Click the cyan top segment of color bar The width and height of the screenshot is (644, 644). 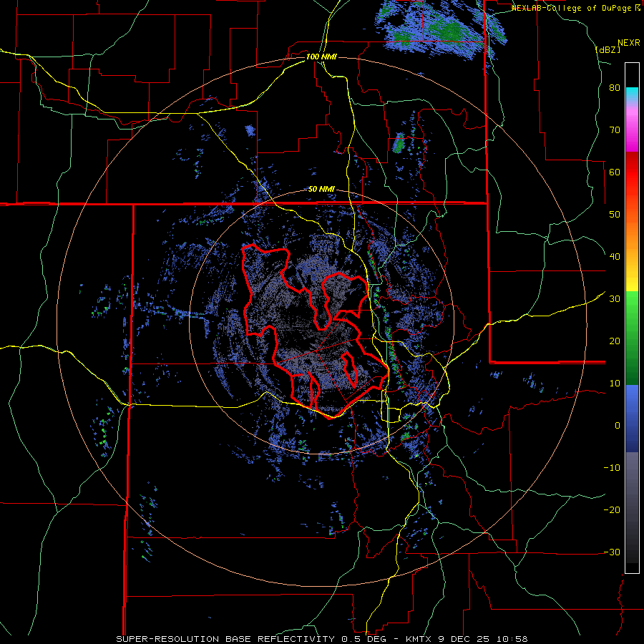(632, 94)
